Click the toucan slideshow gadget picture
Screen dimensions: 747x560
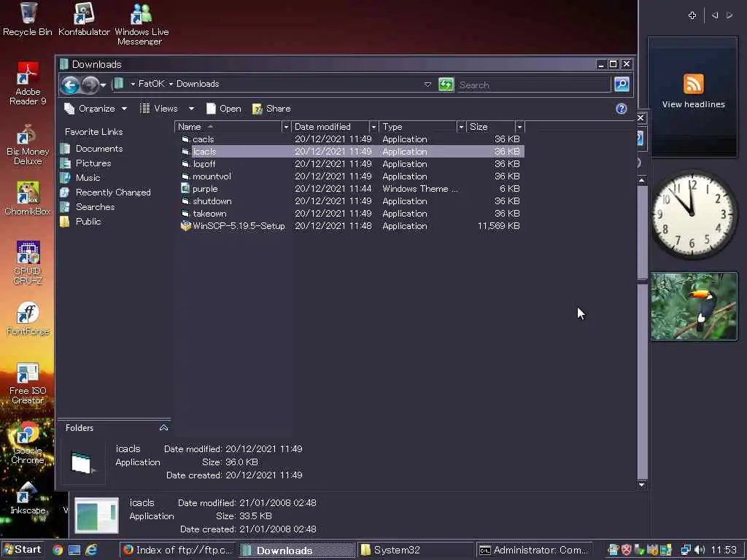(x=694, y=306)
